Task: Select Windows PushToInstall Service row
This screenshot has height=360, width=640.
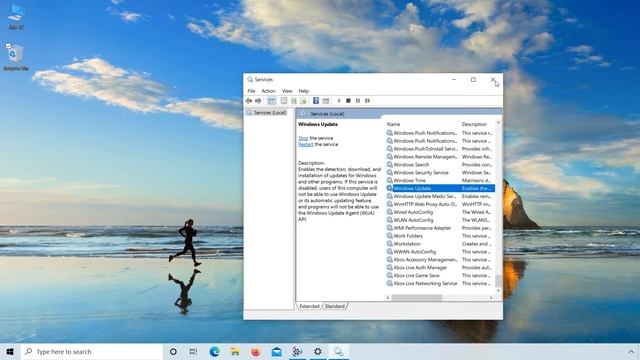Action: [x=440, y=149]
